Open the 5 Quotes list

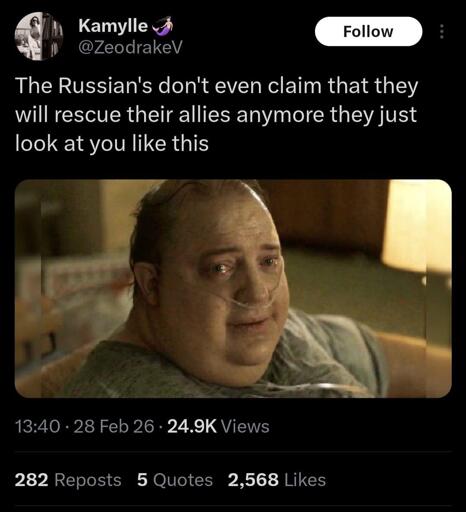(175, 480)
